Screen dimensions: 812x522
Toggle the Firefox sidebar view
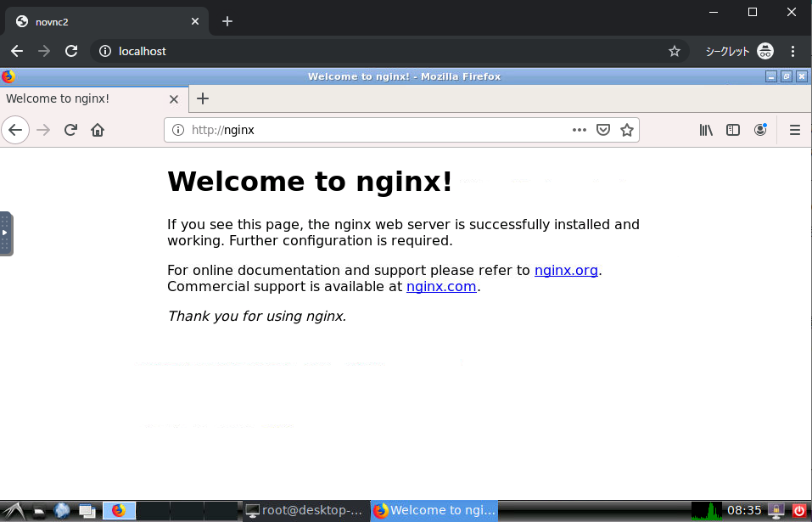coord(733,130)
